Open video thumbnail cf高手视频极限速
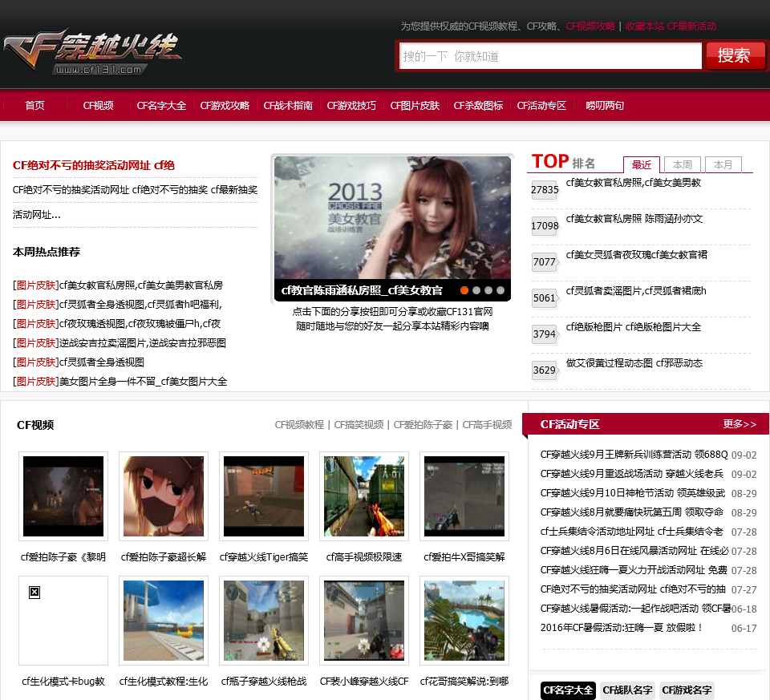Viewport: 770px width, 700px height. click(364, 496)
